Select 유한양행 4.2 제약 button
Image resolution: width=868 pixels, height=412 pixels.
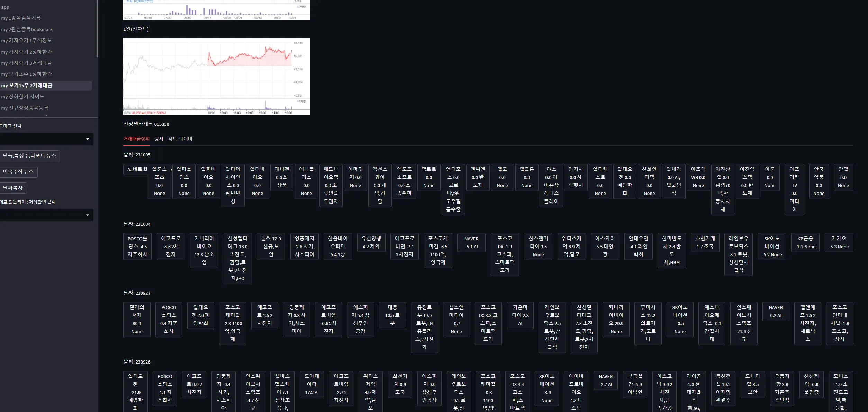(x=371, y=242)
